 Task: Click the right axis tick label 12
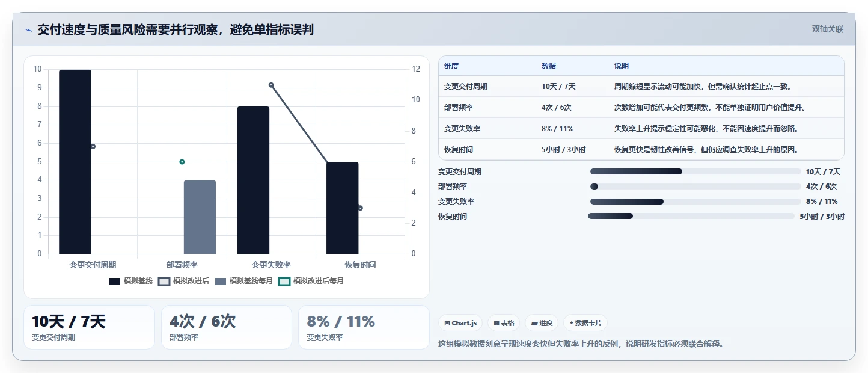coord(415,69)
